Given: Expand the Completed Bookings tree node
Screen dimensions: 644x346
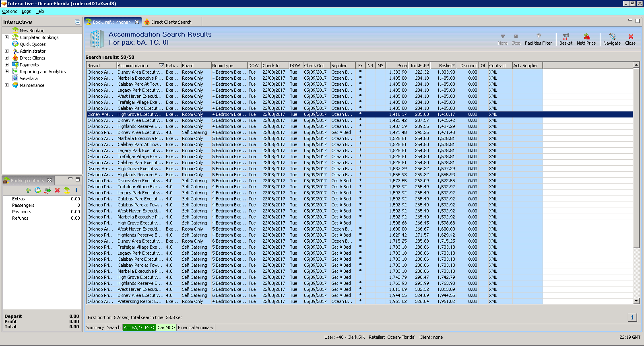Looking at the screenshot, I should (x=6, y=37).
